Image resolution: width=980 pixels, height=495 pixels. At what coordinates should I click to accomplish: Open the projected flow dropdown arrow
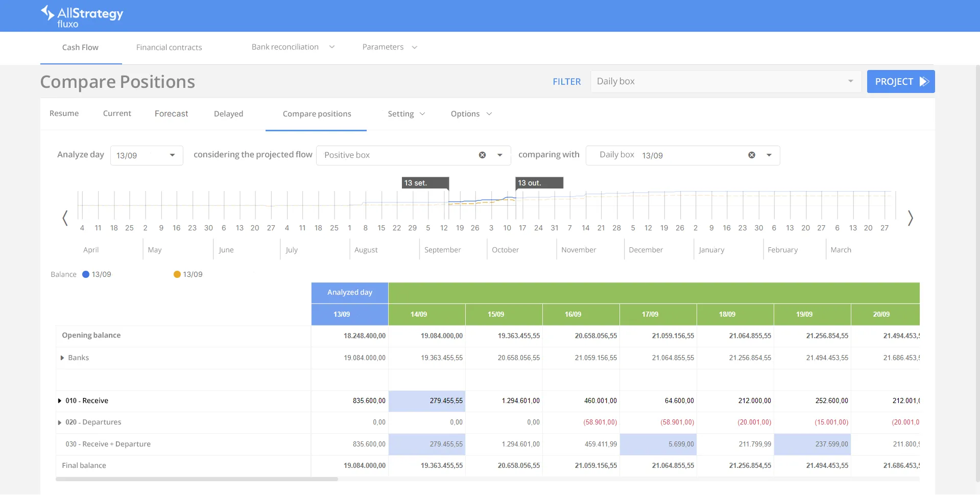tap(500, 155)
